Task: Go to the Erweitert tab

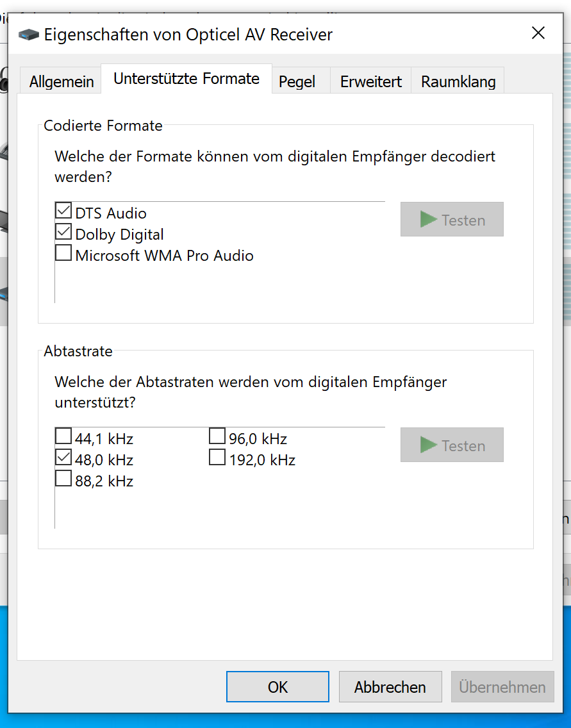Action: click(x=371, y=82)
